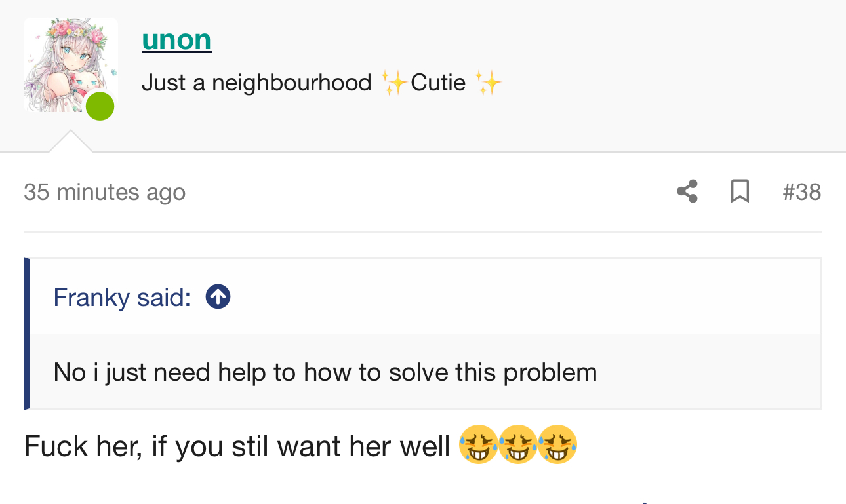Image resolution: width=846 pixels, height=504 pixels.
Task: Click the middle laughing-tears emoji in the reply
Action: click(x=518, y=445)
